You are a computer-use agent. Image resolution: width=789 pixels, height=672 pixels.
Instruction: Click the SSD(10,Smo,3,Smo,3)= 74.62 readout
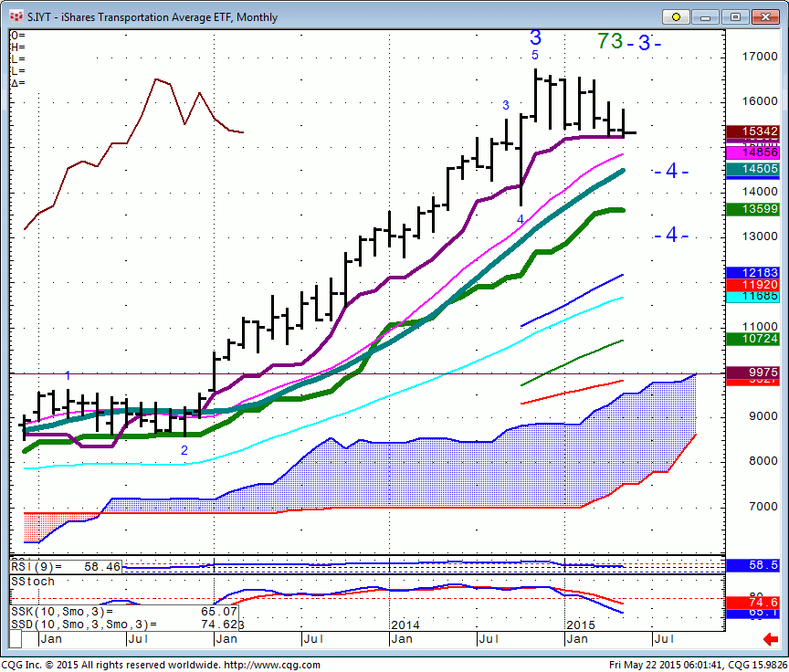124,625
